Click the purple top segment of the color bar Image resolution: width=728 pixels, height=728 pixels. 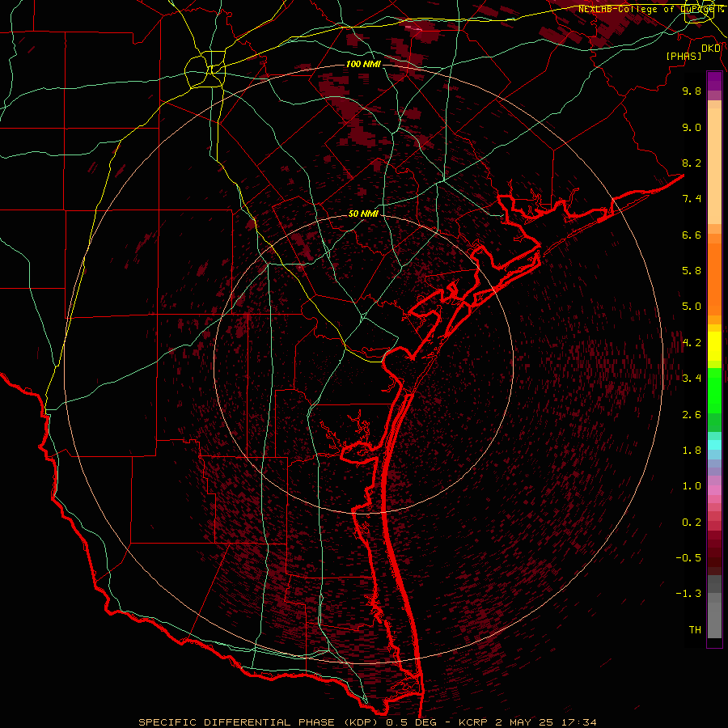(714, 81)
